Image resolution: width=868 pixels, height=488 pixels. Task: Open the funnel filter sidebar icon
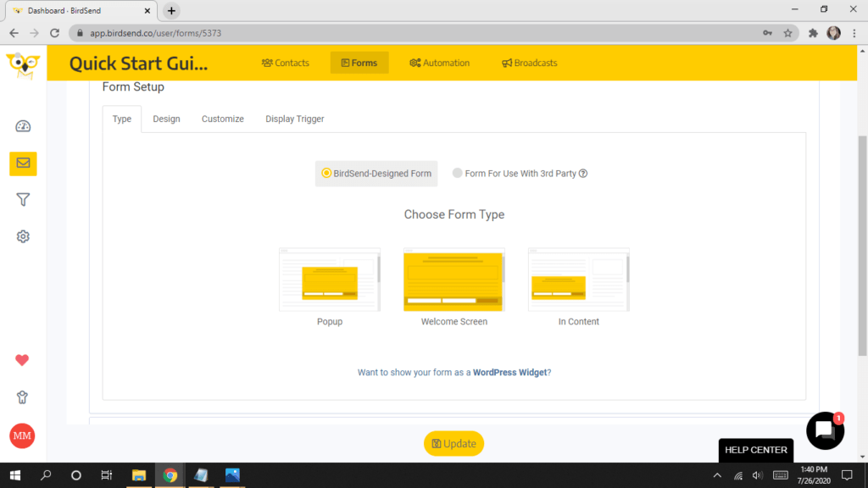23,199
